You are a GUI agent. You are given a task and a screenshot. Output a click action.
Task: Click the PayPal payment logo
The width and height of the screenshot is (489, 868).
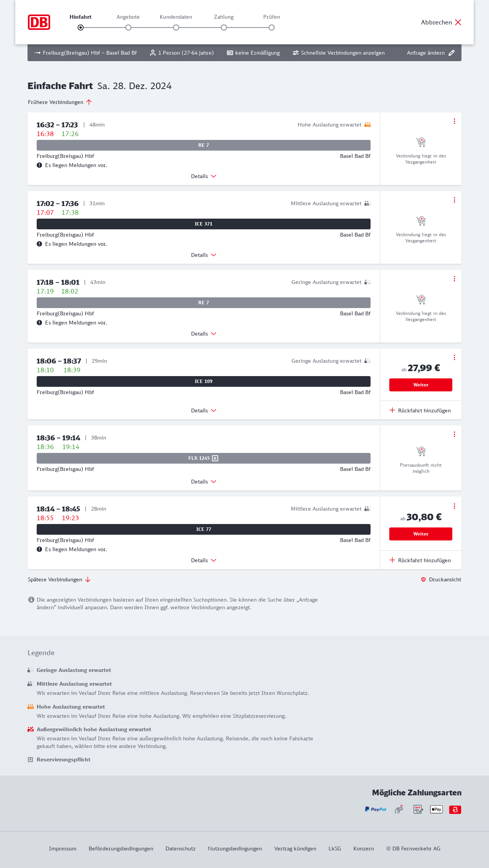[375, 809]
